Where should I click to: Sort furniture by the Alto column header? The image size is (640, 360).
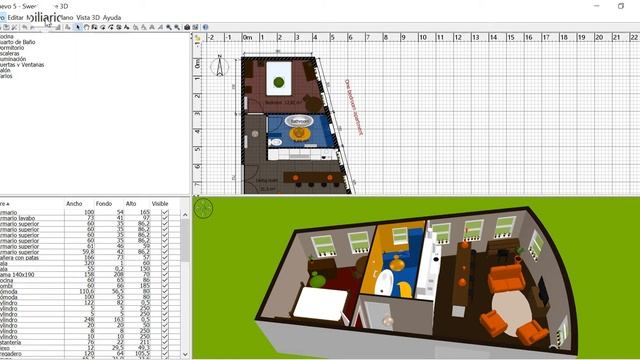pos(136,203)
